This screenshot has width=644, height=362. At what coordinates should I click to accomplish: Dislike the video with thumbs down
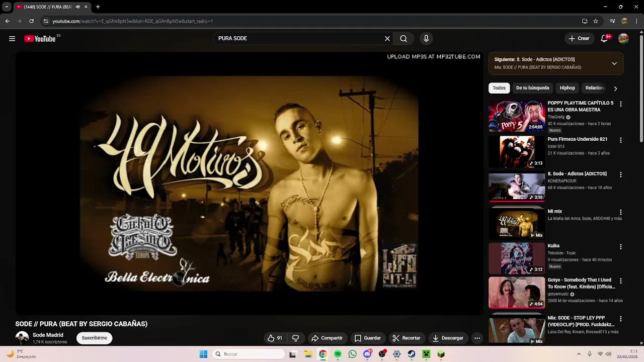click(x=296, y=338)
